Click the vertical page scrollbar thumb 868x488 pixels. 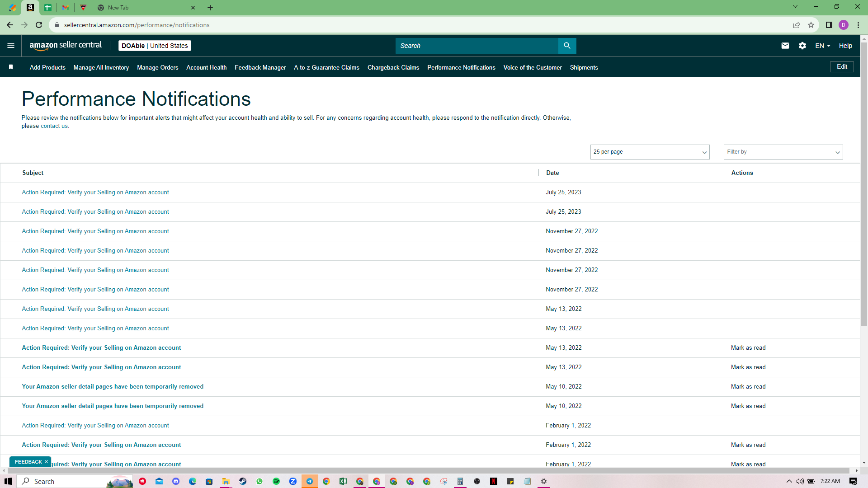(x=864, y=183)
